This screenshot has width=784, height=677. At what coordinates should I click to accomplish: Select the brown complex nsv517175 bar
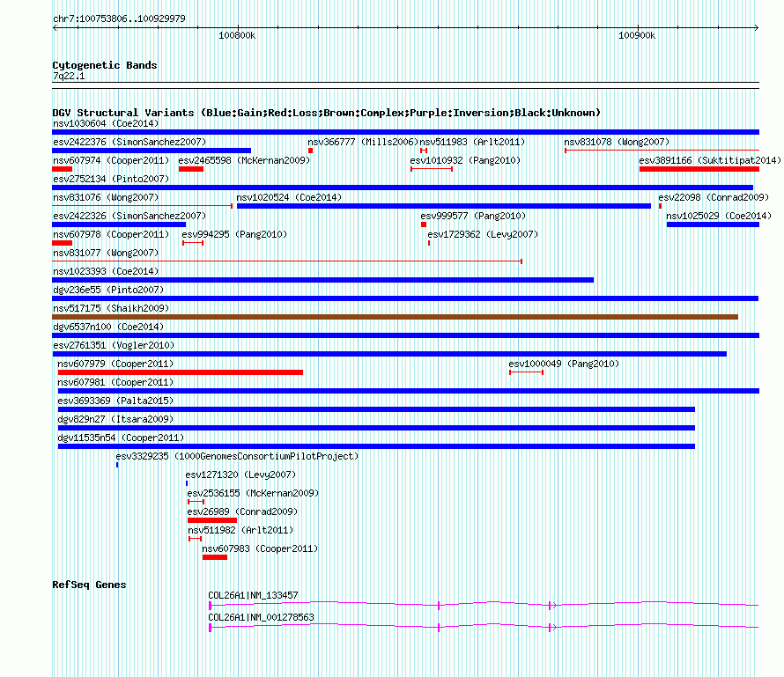[395, 317]
